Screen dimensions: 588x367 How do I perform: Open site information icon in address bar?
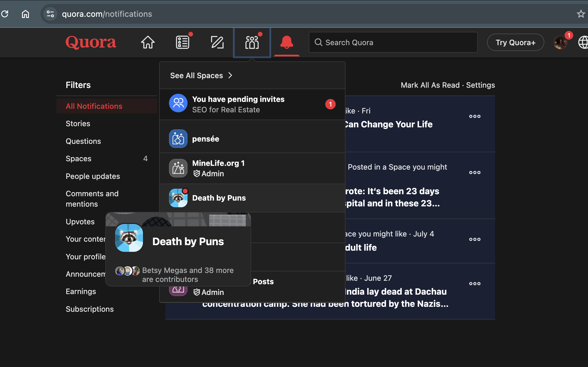[50, 14]
